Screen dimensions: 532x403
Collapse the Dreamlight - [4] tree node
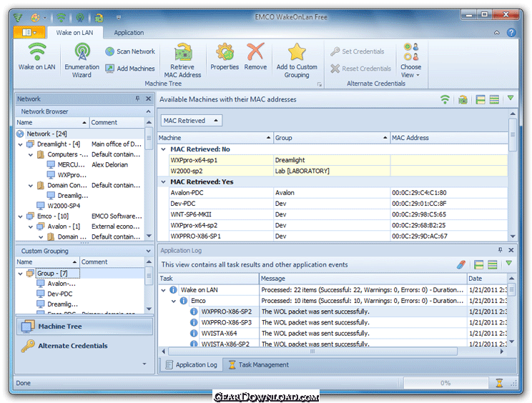(x=20, y=145)
